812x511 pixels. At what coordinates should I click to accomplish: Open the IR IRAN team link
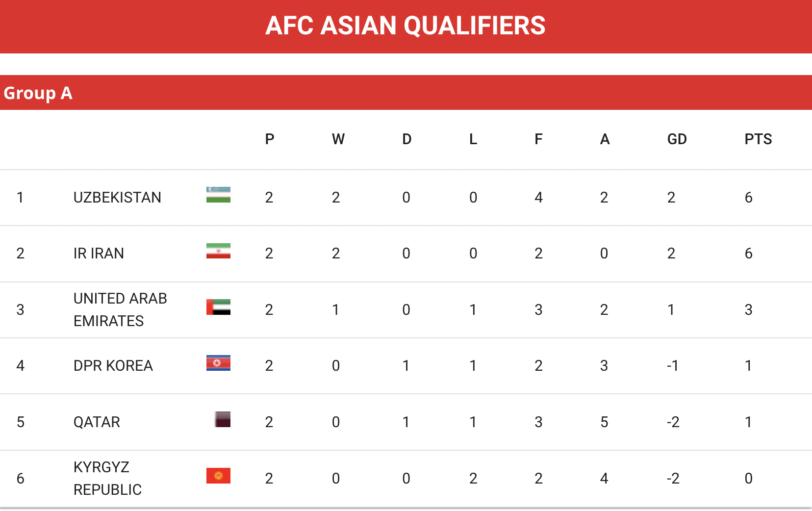coord(99,253)
